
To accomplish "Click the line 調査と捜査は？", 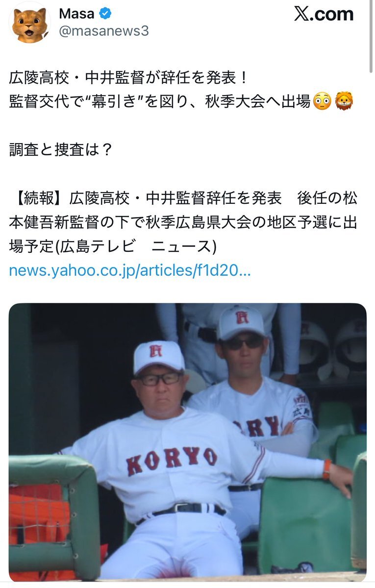I will 61,150.
